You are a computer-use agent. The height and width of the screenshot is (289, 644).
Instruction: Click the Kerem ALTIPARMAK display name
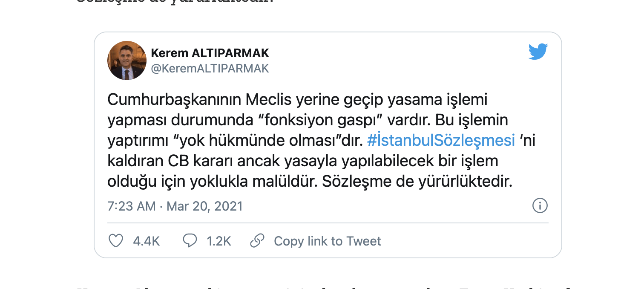click(x=210, y=53)
